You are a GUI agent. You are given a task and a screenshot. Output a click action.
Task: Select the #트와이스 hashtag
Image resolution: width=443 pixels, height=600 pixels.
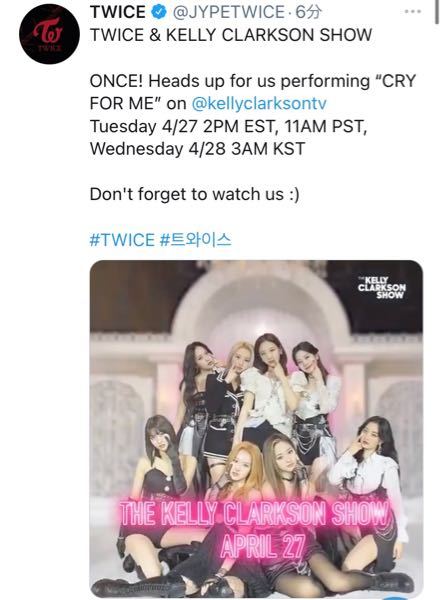click(x=196, y=240)
